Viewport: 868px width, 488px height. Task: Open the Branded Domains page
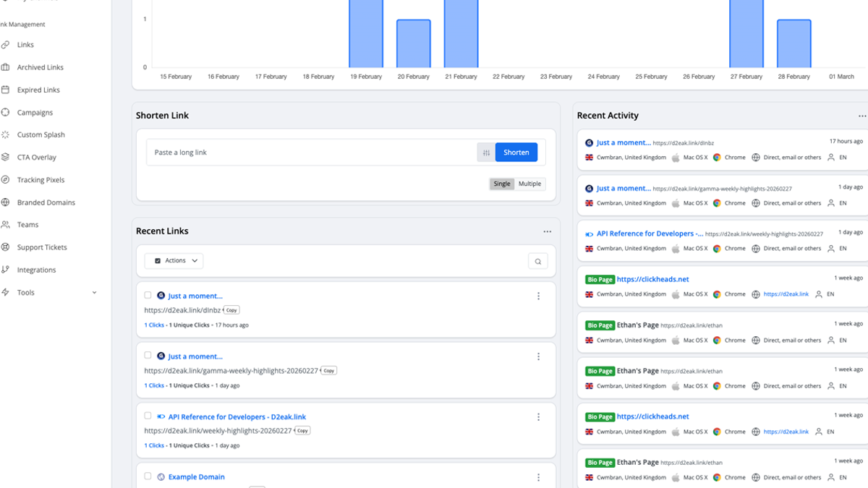point(46,202)
